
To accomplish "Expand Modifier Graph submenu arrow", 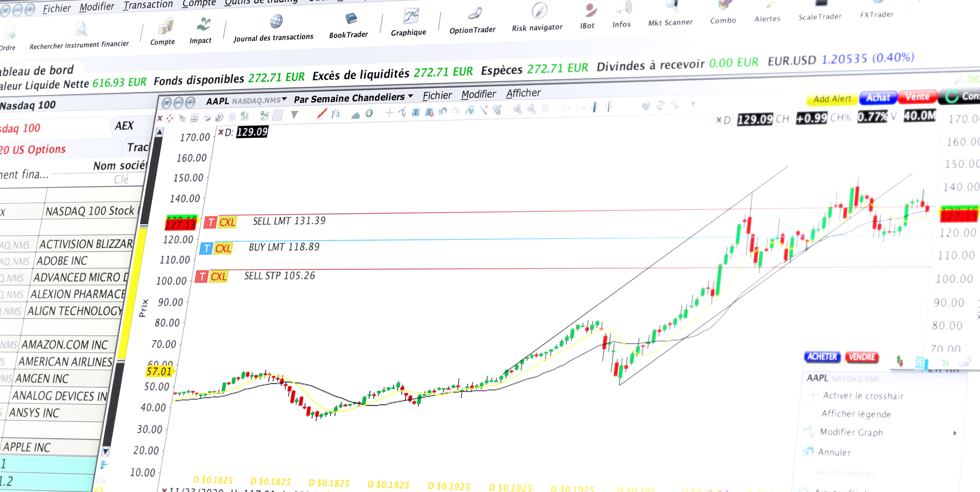I will coord(955,433).
